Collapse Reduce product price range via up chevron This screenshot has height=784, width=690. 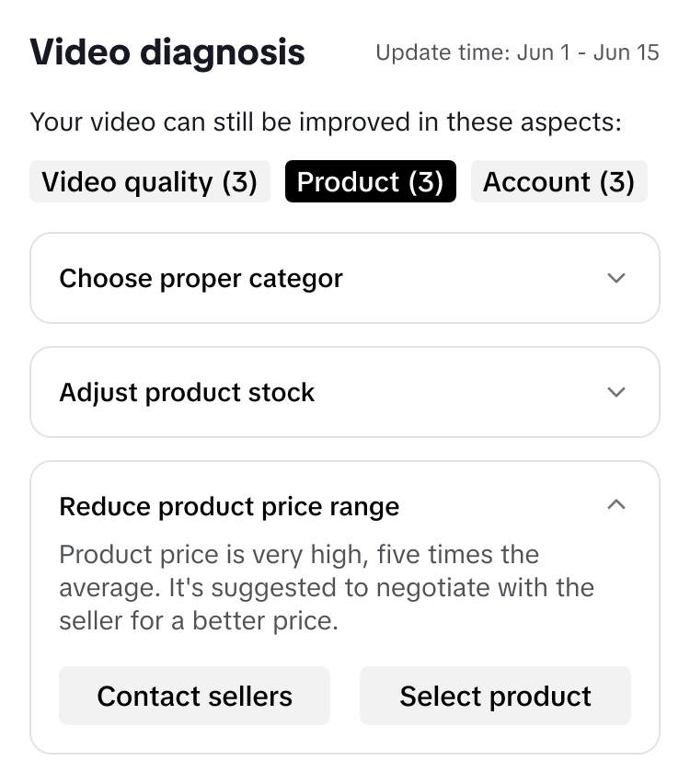(x=616, y=505)
